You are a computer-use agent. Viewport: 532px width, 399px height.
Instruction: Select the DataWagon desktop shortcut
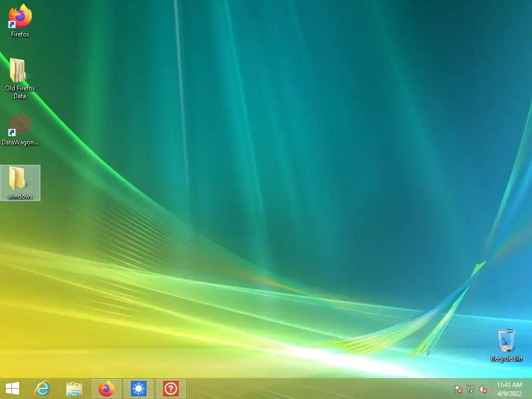point(20,129)
